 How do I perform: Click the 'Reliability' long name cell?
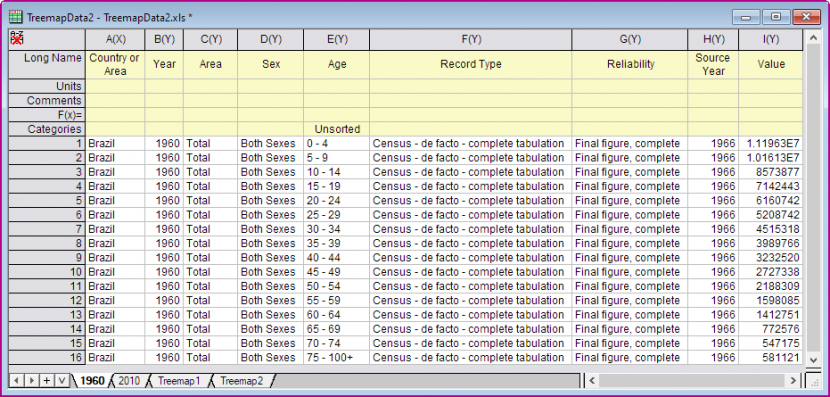(x=629, y=65)
